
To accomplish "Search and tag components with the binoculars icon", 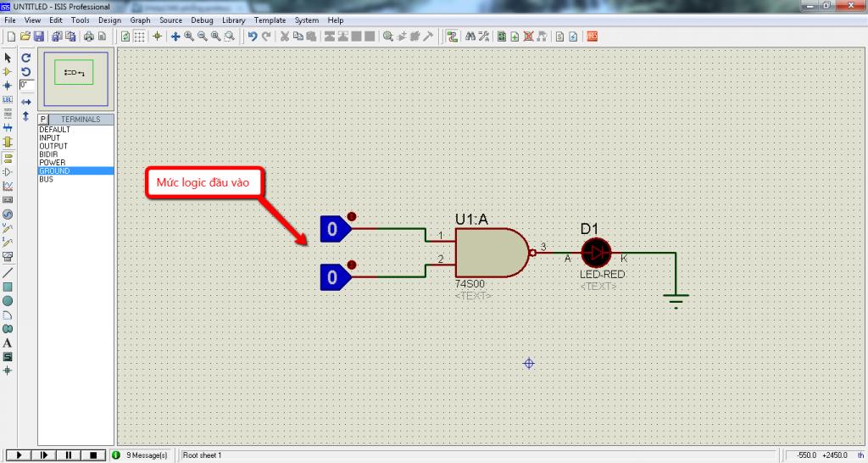I will pyautogui.click(x=470, y=36).
